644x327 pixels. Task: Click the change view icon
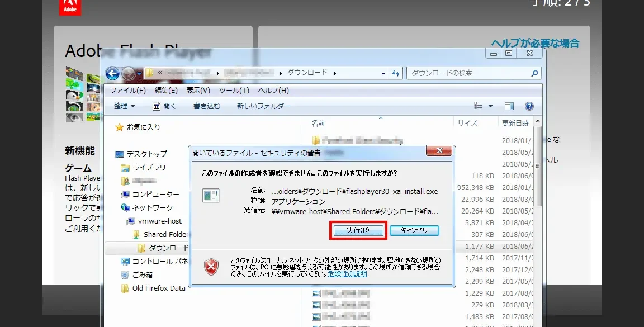tap(479, 106)
